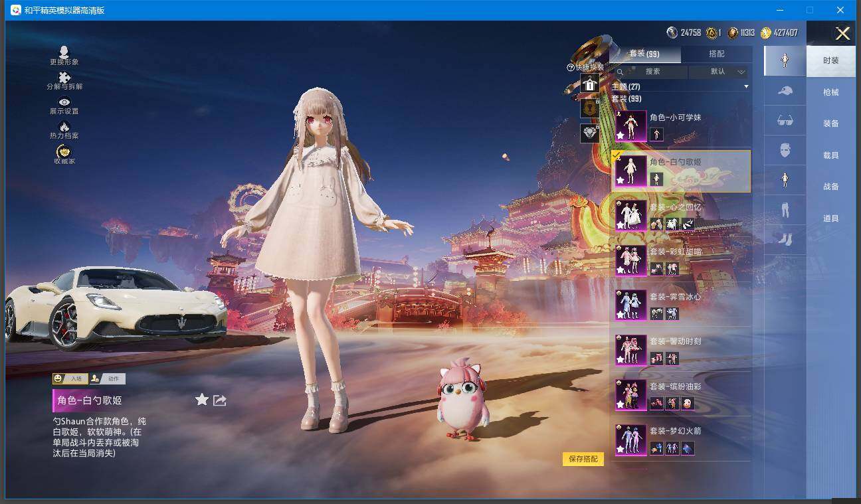Click the gold currency icon showing 427407
The width and height of the screenshot is (861, 504).
[x=766, y=33]
